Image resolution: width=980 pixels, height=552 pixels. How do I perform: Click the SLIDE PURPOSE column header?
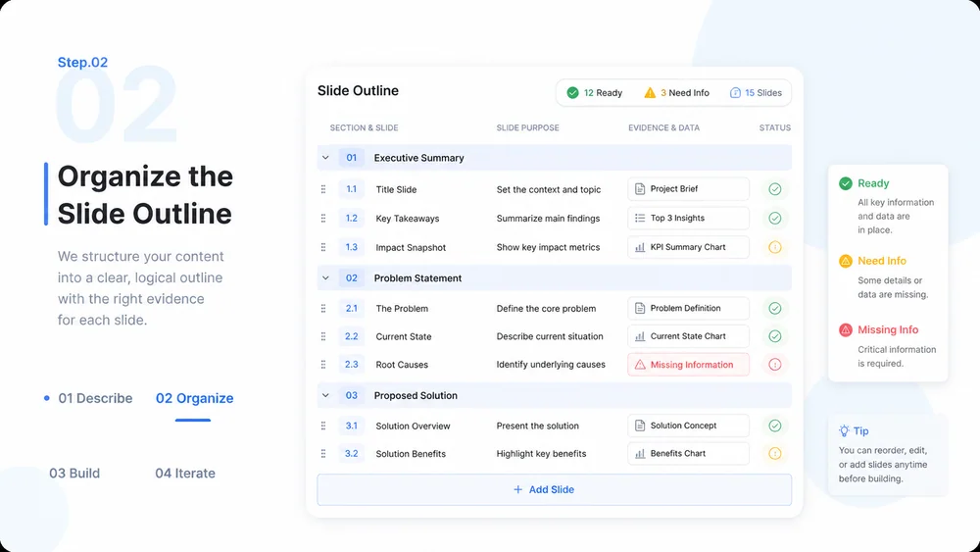527,127
